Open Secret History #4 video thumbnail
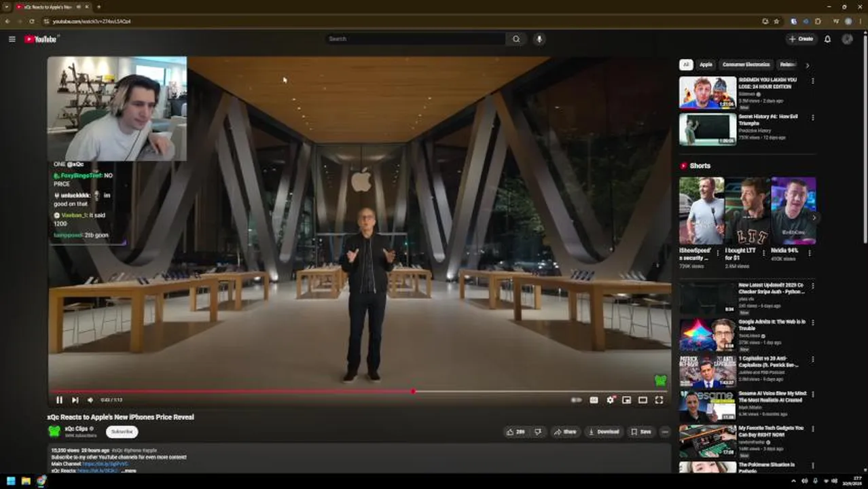The height and width of the screenshot is (489, 868). click(707, 129)
